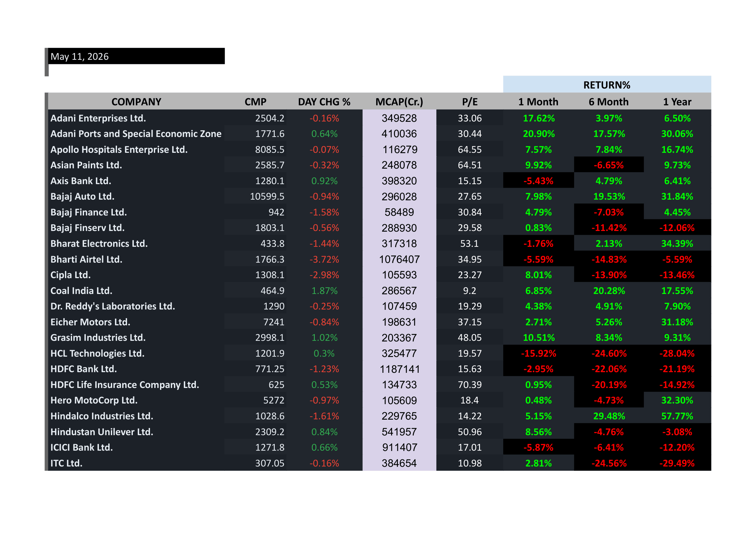Click Adani Enterprises MCAP value 349528
This screenshot has height=534, width=756.
point(399,118)
